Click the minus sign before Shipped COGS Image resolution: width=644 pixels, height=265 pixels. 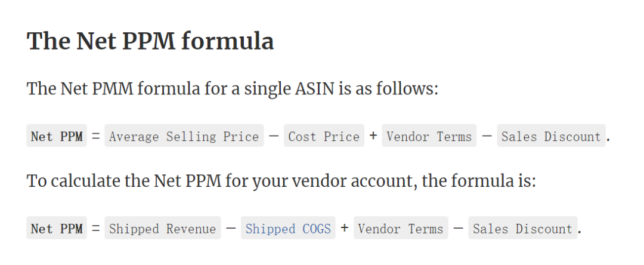coord(231,229)
